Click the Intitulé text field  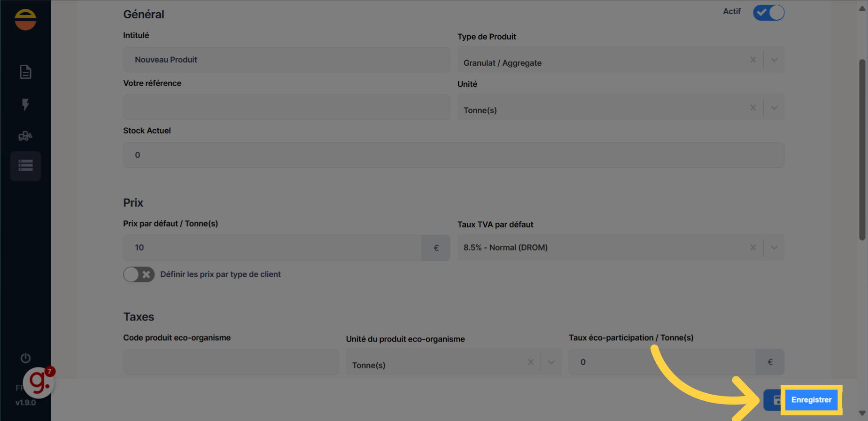point(287,60)
